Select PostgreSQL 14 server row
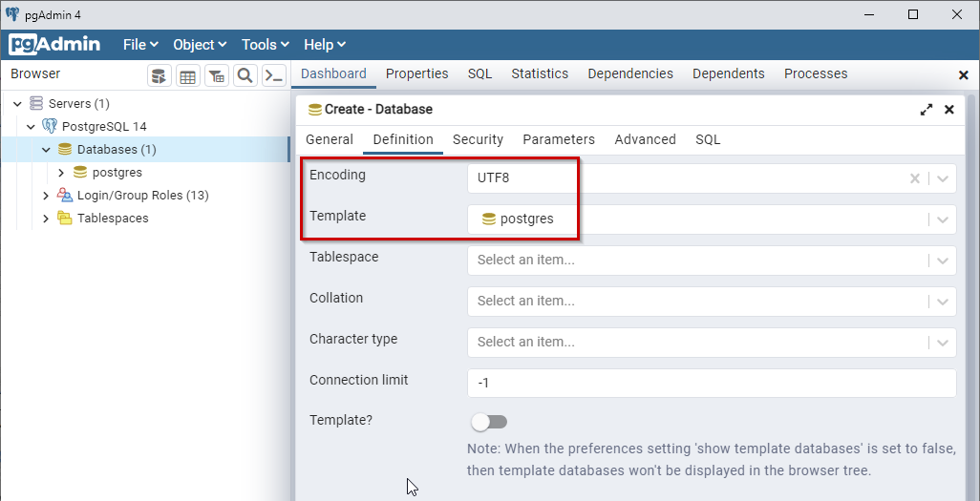 pyautogui.click(x=145, y=127)
